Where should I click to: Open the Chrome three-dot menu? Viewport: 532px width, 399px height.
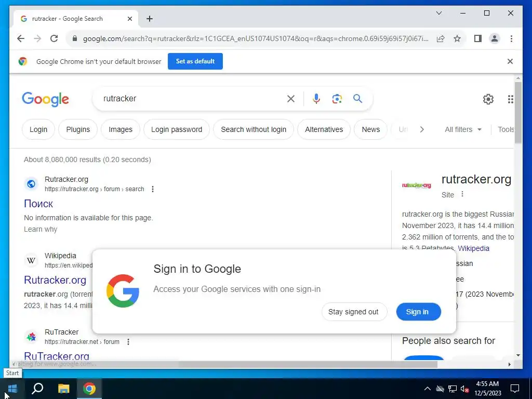click(511, 38)
